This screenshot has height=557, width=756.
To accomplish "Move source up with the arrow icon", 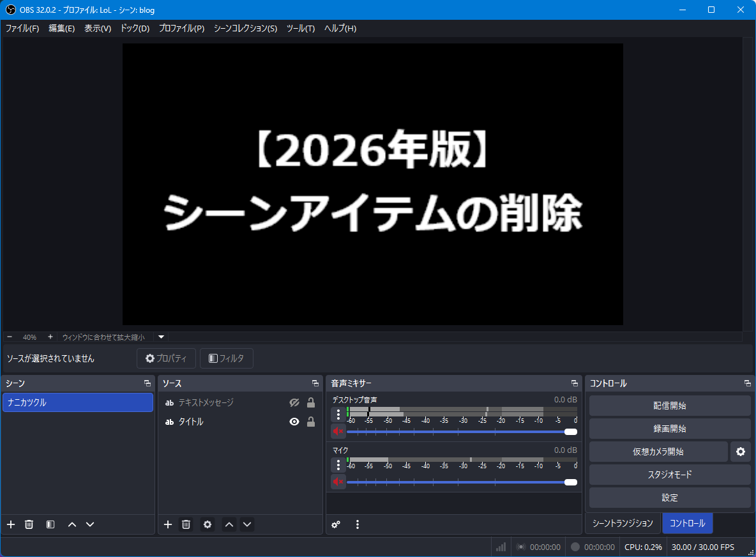I will [x=229, y=524].
